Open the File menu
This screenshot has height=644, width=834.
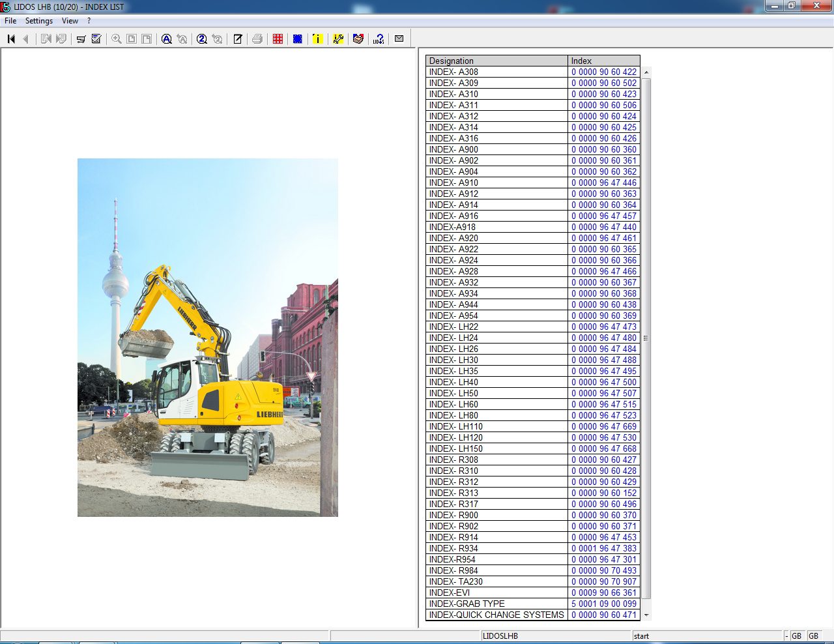pyautogui.click(x=10, y=20)
